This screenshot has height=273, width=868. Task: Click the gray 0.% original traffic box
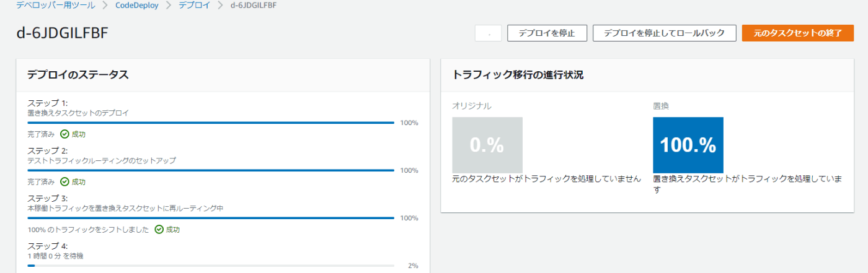(487, 145)
